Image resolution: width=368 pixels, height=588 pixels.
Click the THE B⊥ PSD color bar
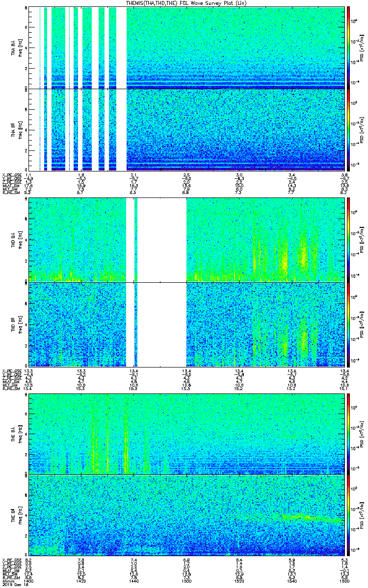[x=349, y=434]
